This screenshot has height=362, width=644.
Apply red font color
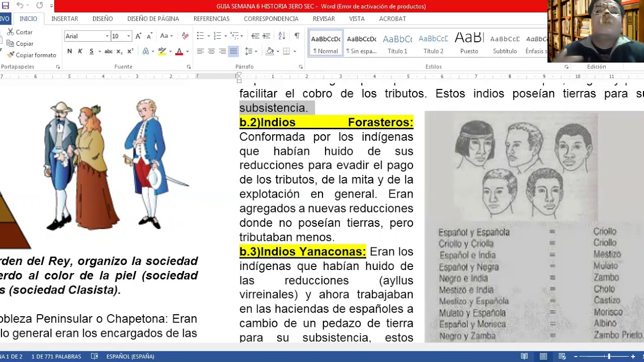point(179,51)
